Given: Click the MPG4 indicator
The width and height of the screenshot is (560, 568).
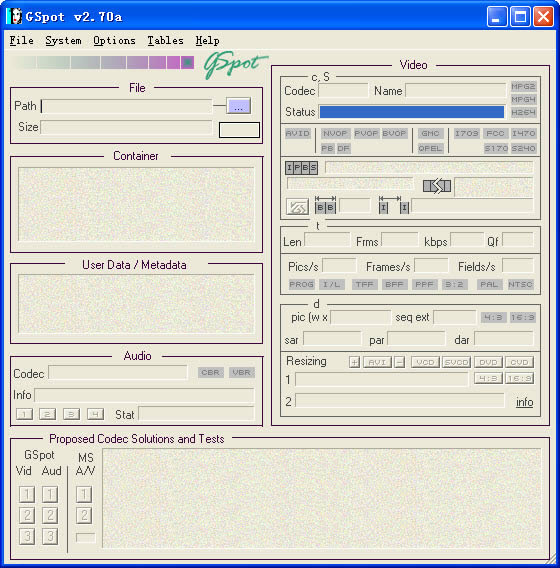Looking at the screenshot, I should coord(523,99).
